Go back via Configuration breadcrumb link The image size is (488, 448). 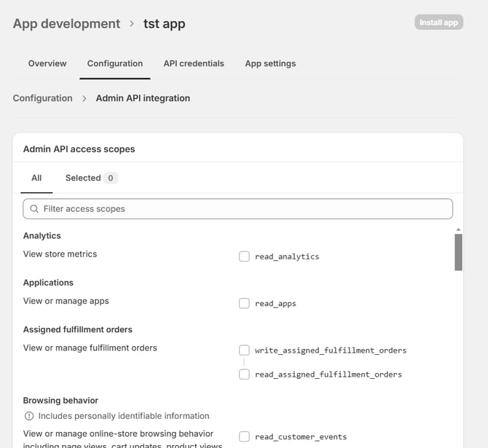coord(42,98)
